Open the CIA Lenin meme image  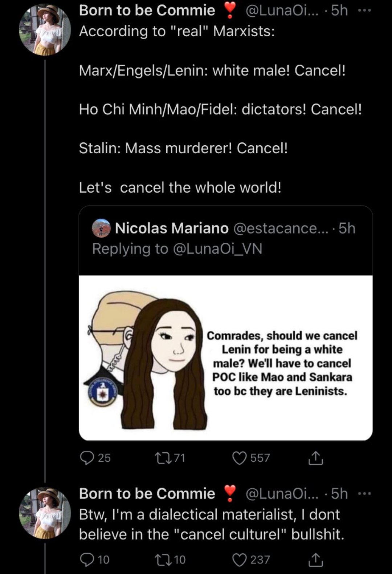pyautogui.click(x=226, y=358)
